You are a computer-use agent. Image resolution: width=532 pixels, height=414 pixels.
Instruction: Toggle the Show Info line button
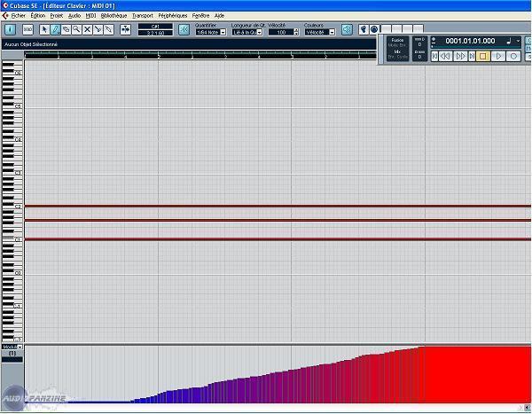click(10, 30)
